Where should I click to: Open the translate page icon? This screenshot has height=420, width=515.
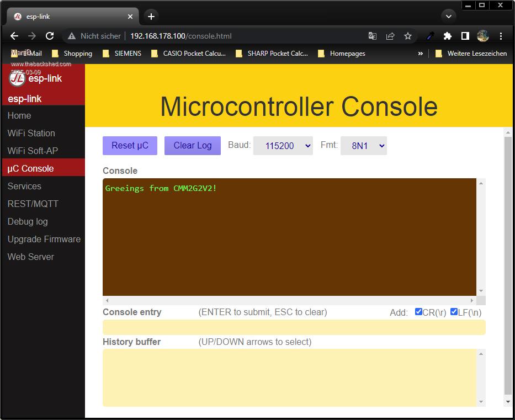click(x=373, y=36)
